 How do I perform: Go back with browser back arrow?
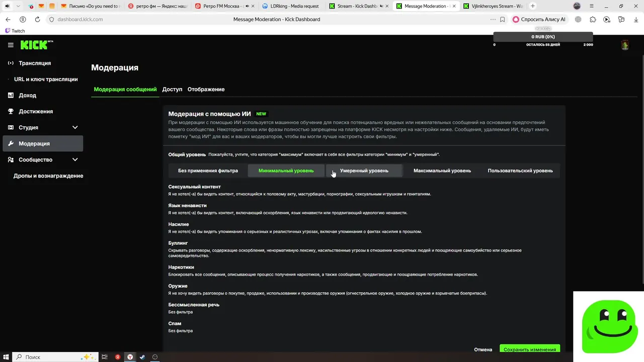(8, 19)
